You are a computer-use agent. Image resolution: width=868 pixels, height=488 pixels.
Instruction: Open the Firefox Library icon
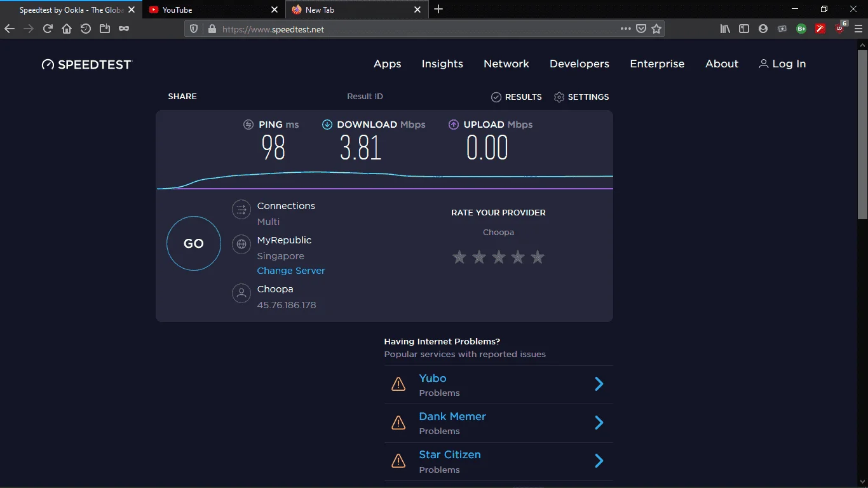(x=725, y=29)
